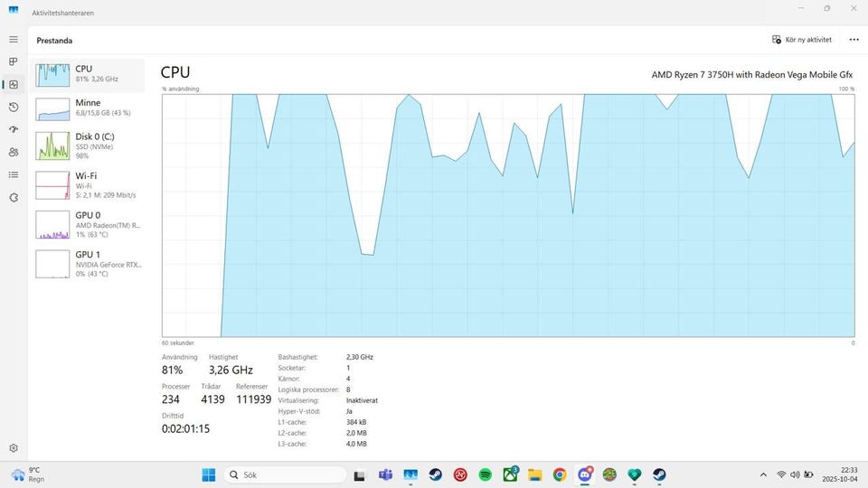Click the uptime value '0:02:01:15'

coord(185,428)
